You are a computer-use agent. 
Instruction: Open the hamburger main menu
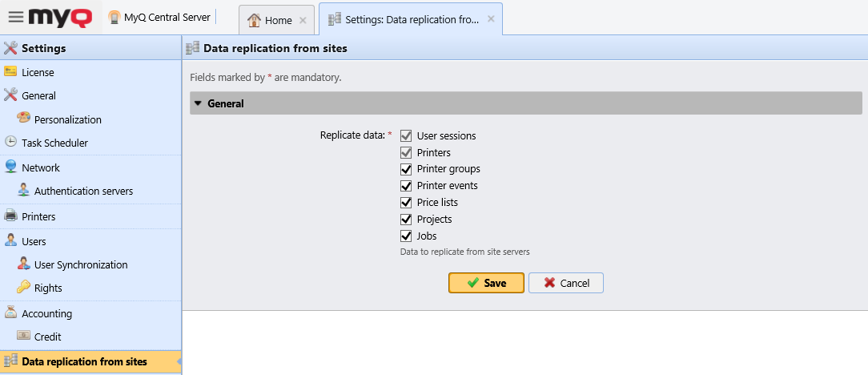[x=15, y=17]
